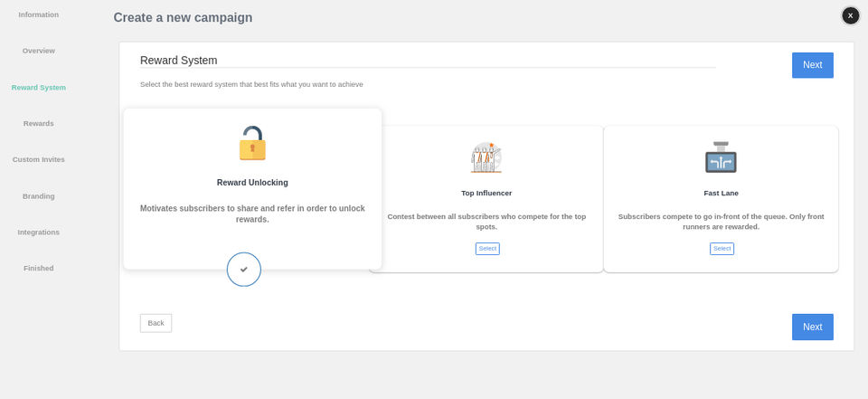Go to the Information step
Image resolution: width=868 pixels, height=399 pixels.
[39, 14]
